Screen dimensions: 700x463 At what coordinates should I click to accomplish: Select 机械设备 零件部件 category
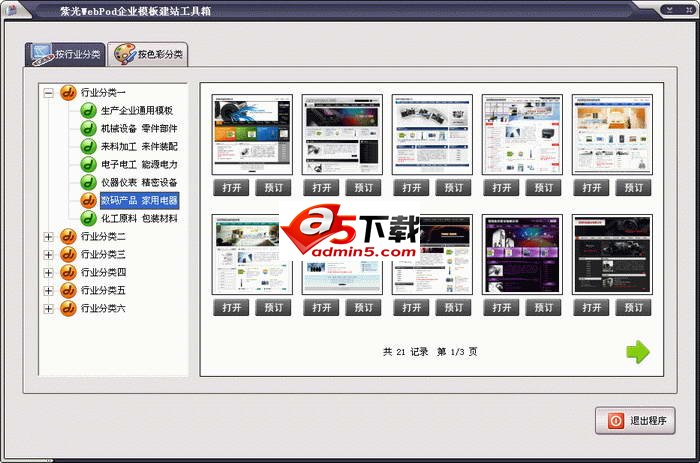[x=139, y=129]
